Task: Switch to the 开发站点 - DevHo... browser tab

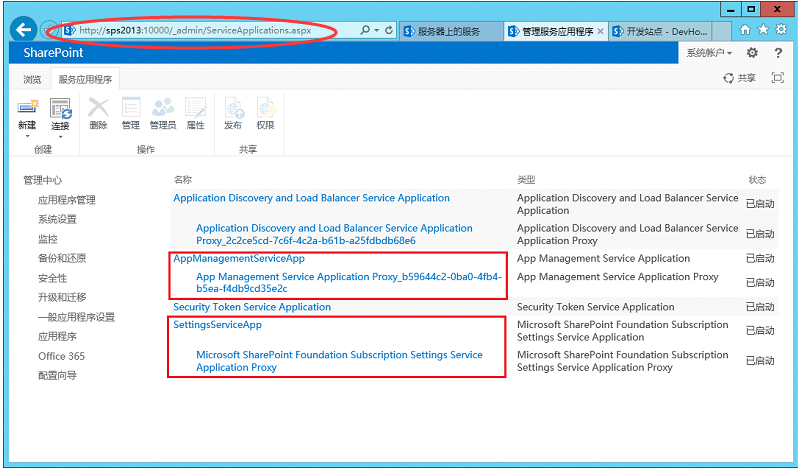Action: tap(660, 32)
